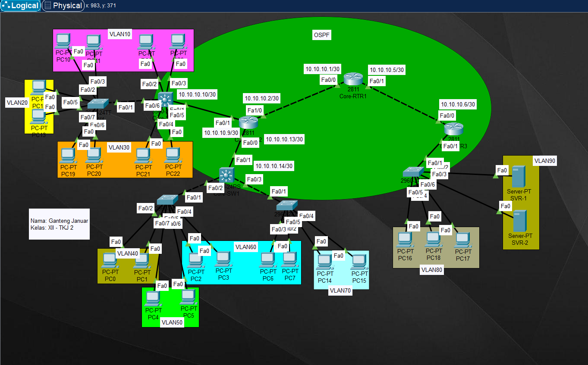Click the Core-SW1 multilayer switch
The width and height of the screenshot is (588, 365).
[226, 175]
